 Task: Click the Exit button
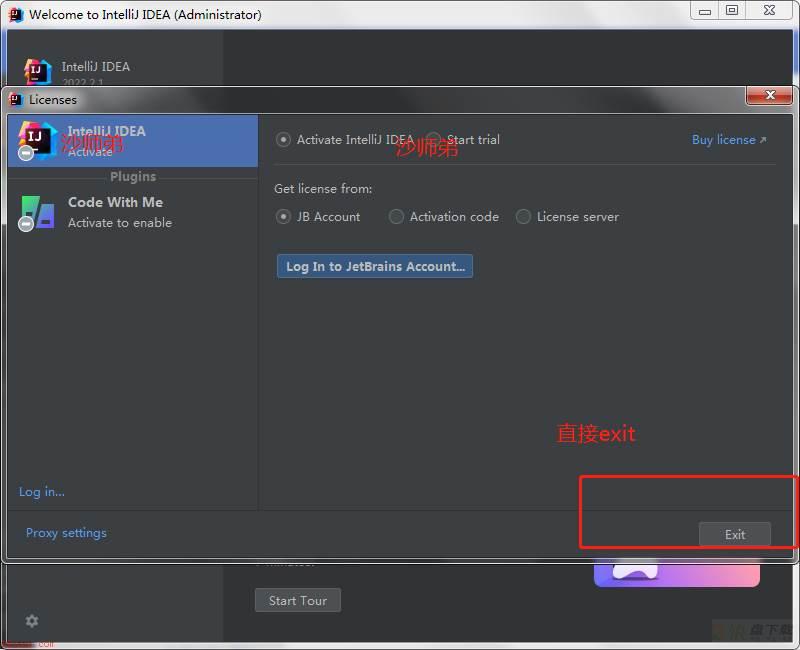735,534
